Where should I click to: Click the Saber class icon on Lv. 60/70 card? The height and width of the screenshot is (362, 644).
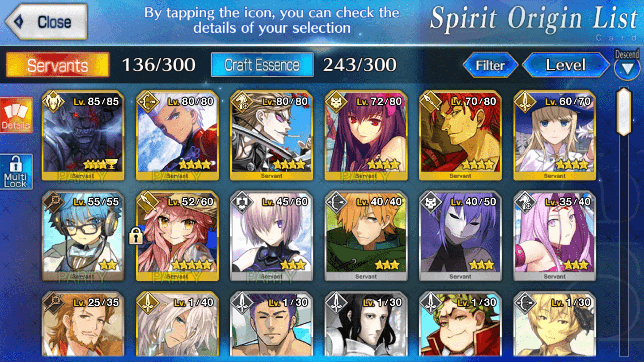525,102
